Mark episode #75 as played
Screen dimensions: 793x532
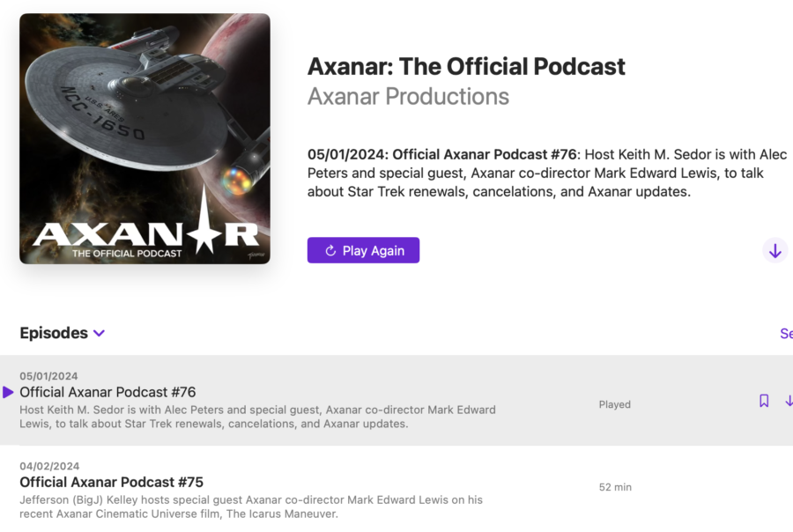tap(615, 486)
